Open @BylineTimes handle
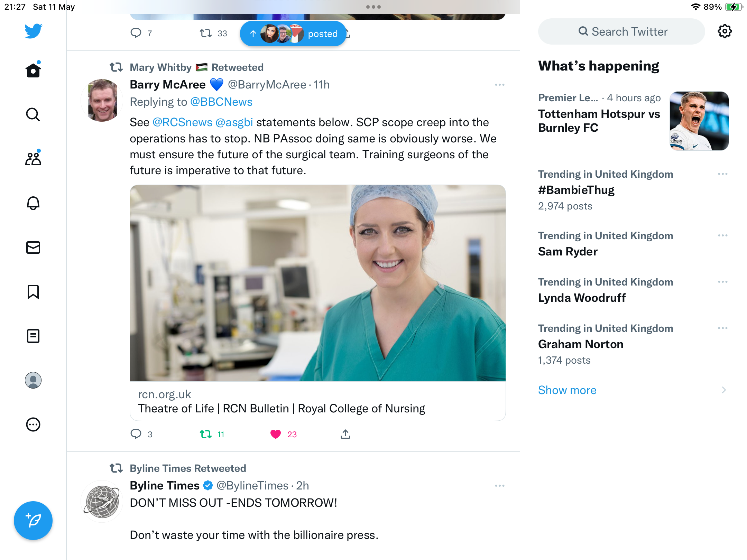This screenshot has height=560, width=747. coord(252,486)
